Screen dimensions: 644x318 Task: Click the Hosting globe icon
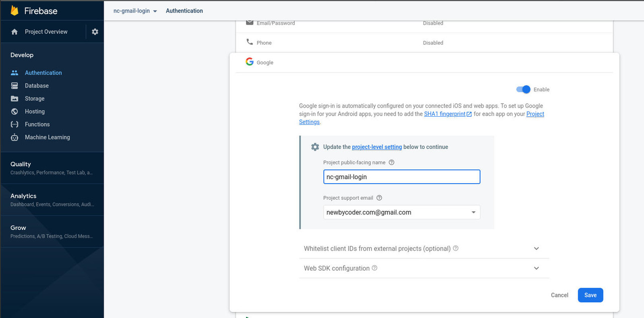point(15,112)
